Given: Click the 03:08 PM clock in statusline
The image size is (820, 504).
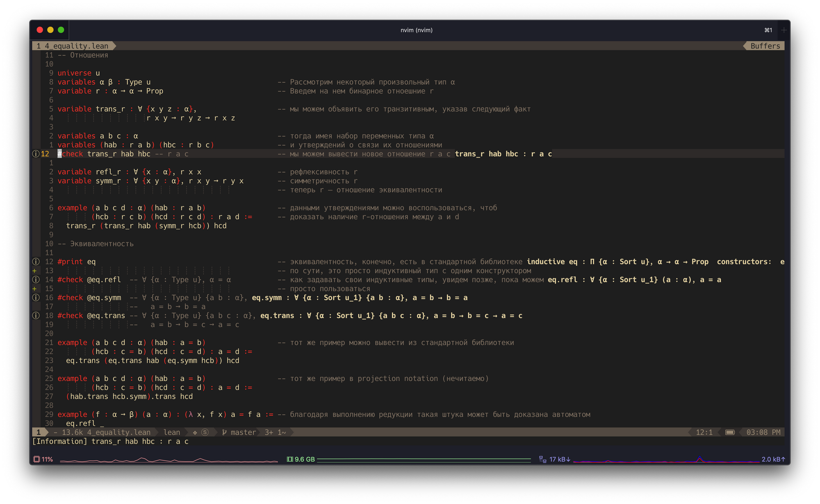Looking at the screenshot, I should 763,433.
